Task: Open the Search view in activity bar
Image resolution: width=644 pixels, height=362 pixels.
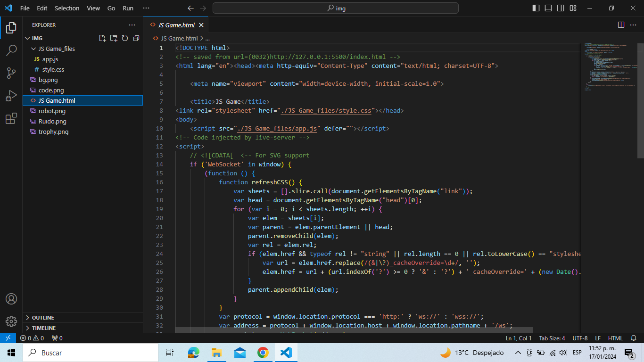Action: tap(11, 50)
